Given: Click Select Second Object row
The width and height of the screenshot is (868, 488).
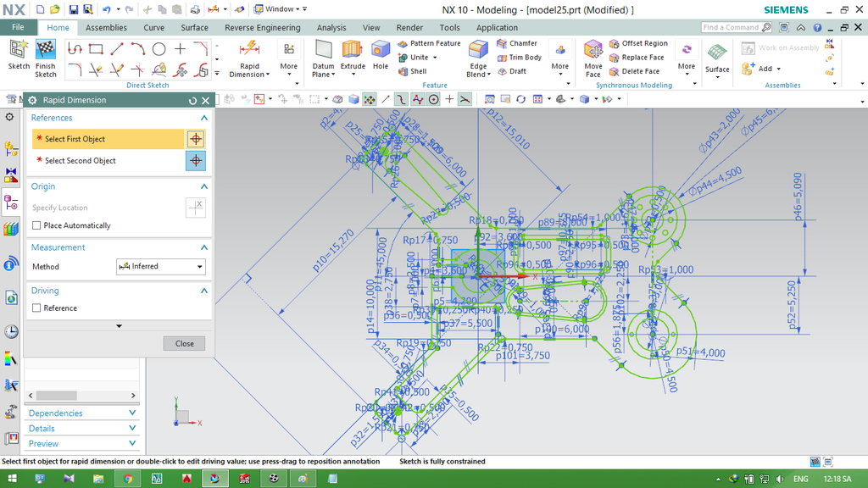Looking at the screenshot, I should [108, 161].
